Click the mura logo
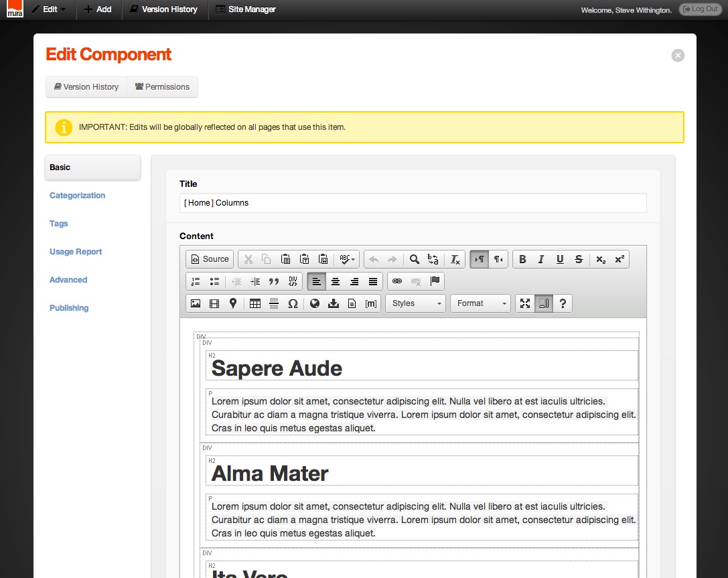This screenshot has width=728, height=578. (x=15, y=9)
